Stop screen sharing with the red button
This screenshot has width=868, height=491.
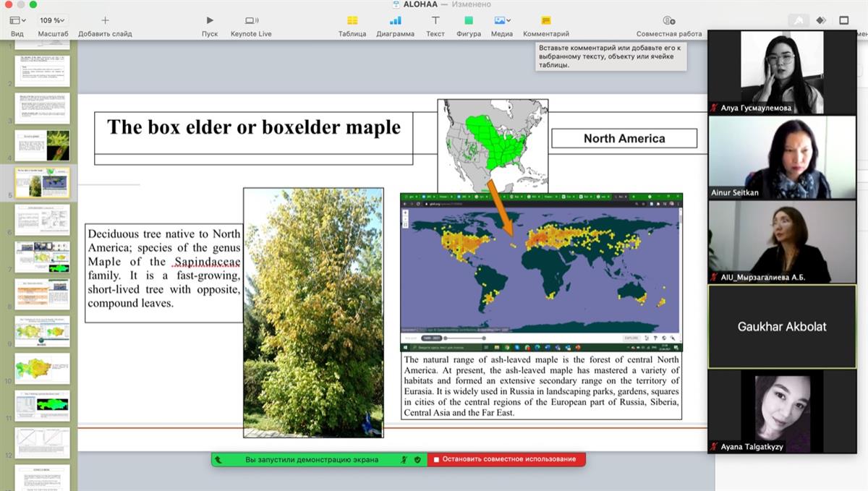(506, 459)
